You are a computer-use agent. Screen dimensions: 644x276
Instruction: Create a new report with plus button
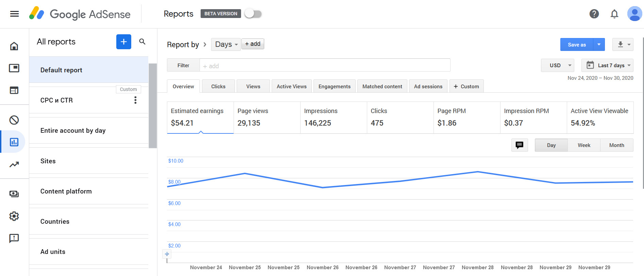point(124,42)
